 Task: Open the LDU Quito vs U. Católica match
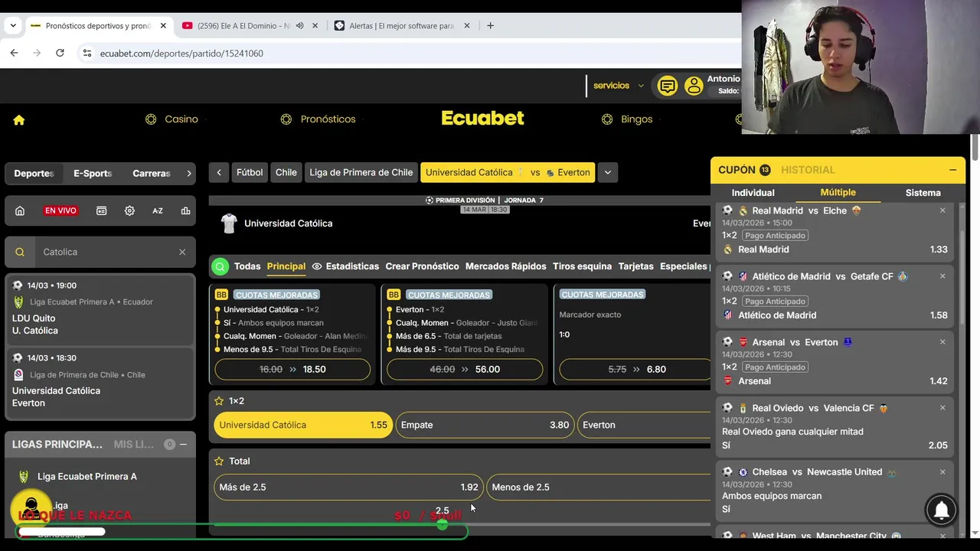click(100, 308)
